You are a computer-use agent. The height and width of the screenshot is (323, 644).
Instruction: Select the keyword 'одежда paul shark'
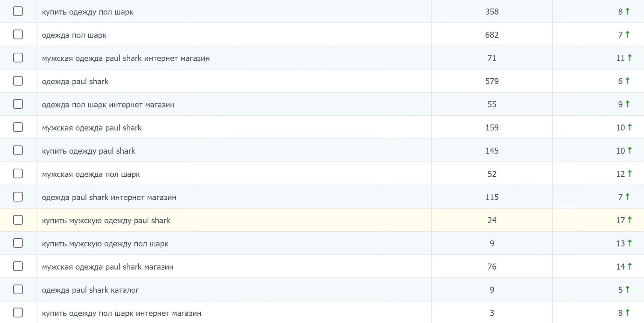75,81
